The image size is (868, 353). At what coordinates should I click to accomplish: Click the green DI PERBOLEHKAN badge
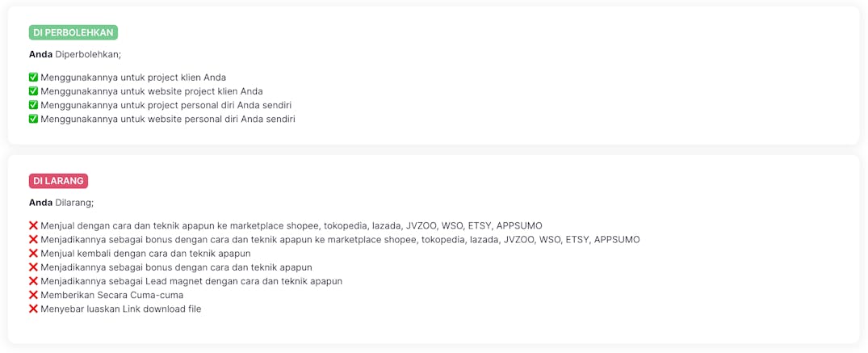point(73,32)
